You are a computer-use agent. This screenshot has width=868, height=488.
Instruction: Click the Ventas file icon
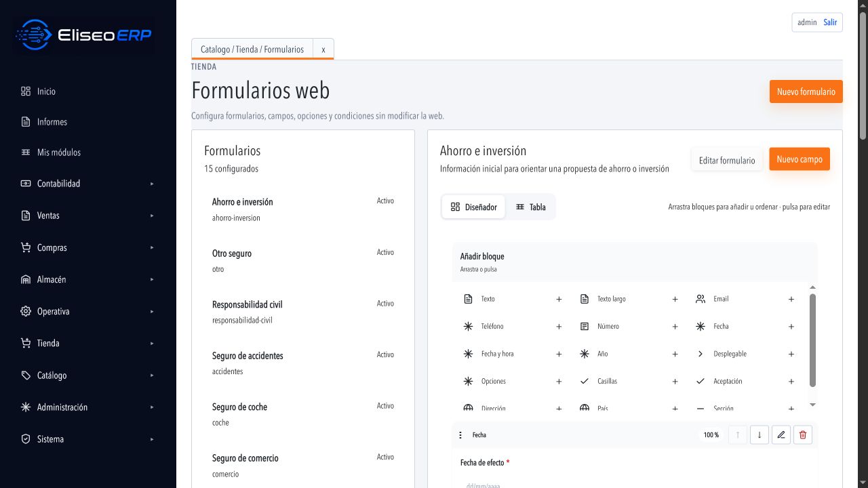(26, 216)
